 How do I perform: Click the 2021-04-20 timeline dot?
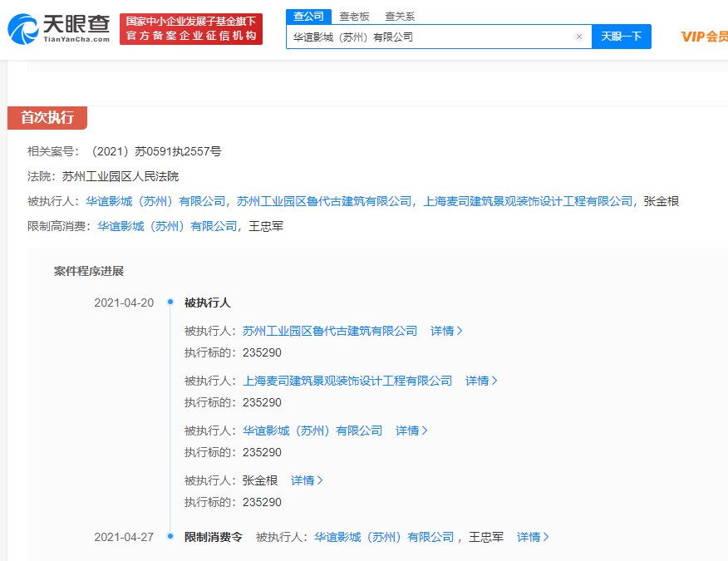click(x=170, y=302)
